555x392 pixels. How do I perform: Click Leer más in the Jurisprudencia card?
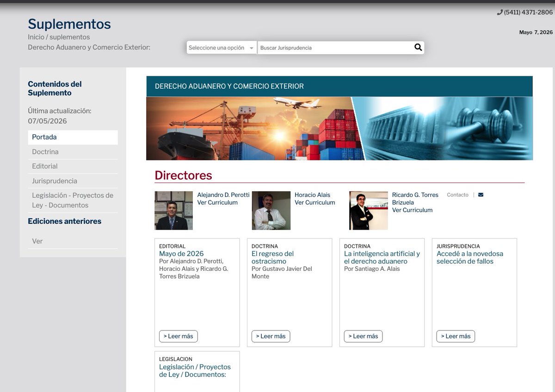tap(456, 336)
